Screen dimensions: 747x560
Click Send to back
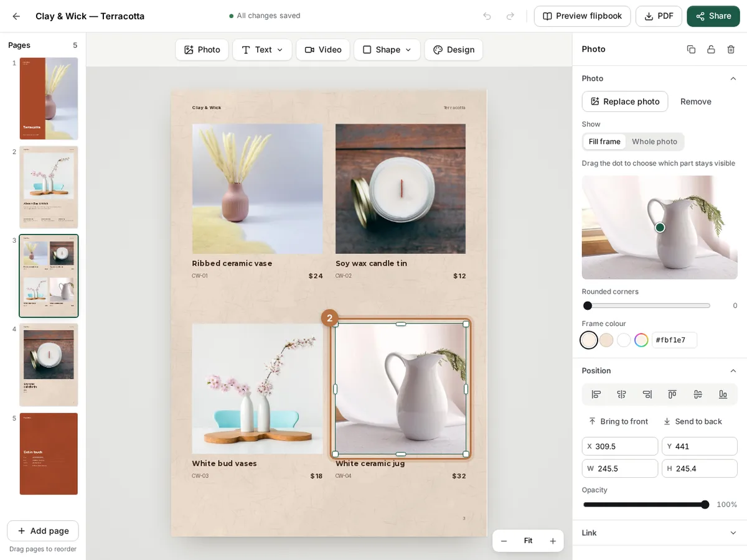click(x=692, y=421)
